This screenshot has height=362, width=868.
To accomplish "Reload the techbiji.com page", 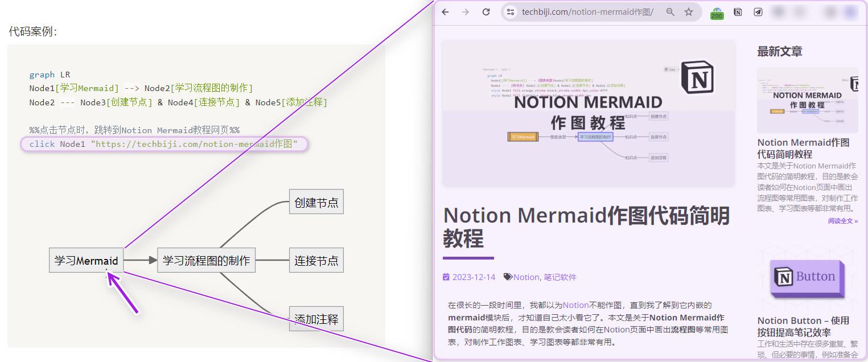I will click(x=486, y=11).
